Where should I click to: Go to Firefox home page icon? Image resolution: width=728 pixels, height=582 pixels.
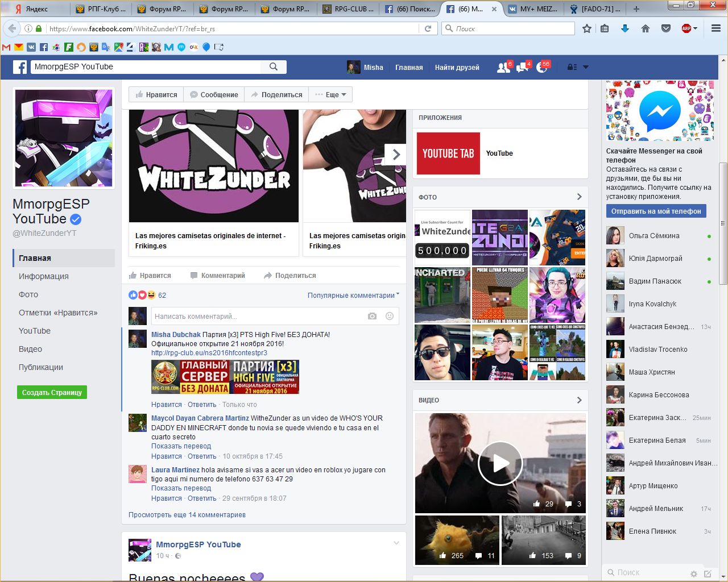[x=646, y=28]
